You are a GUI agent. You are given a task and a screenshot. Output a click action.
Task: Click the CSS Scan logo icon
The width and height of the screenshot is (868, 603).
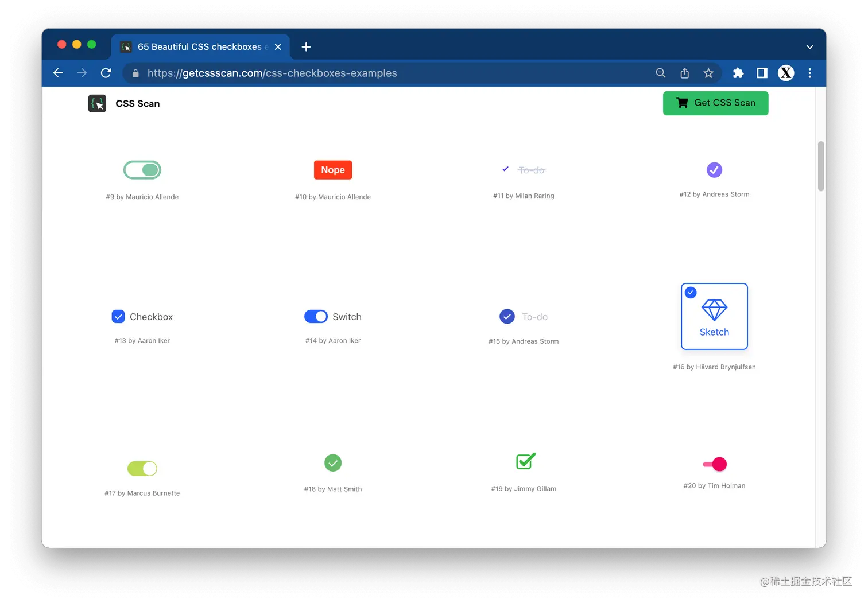click(x=97, y=103)
